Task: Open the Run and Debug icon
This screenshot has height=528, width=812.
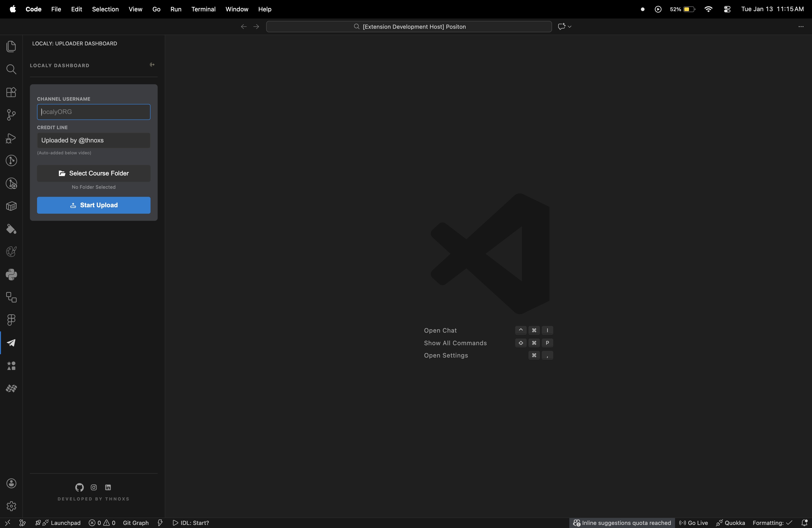Action: point(11,138)
